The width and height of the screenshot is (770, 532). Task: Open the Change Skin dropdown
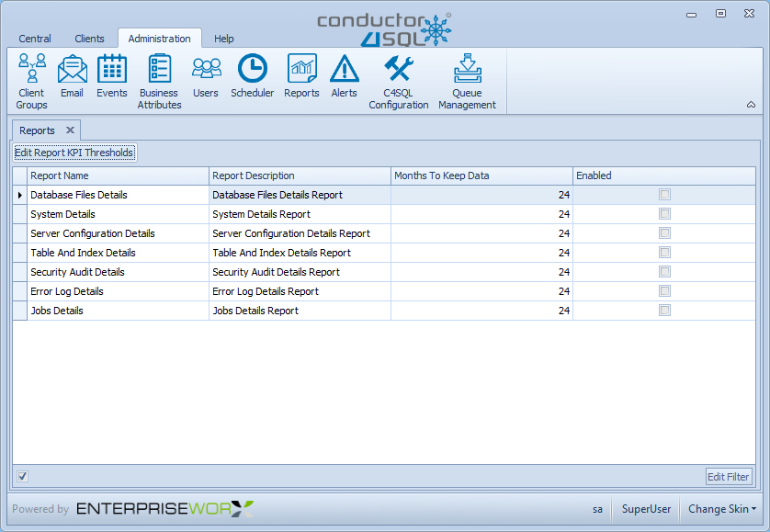[x=721, y=509]
